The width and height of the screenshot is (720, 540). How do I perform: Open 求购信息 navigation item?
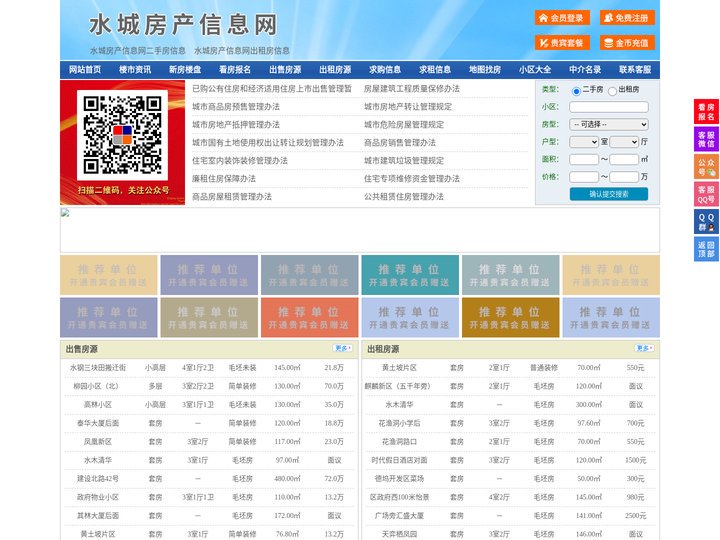point(385,70)
